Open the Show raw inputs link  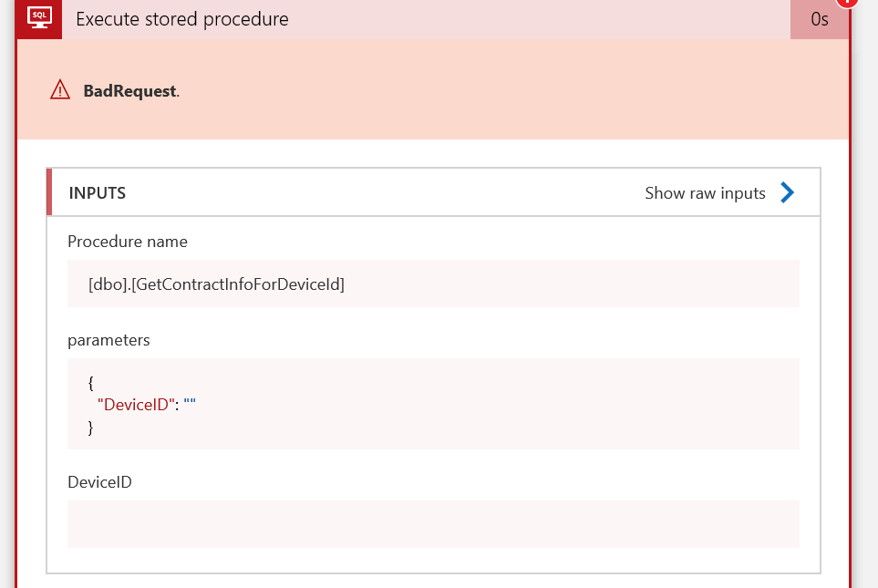point(705,193)
